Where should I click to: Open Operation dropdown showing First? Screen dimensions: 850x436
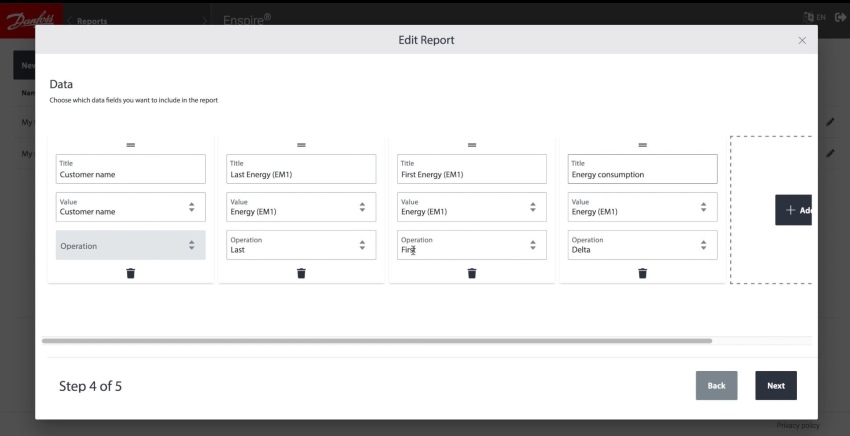[x=472, y=245]
